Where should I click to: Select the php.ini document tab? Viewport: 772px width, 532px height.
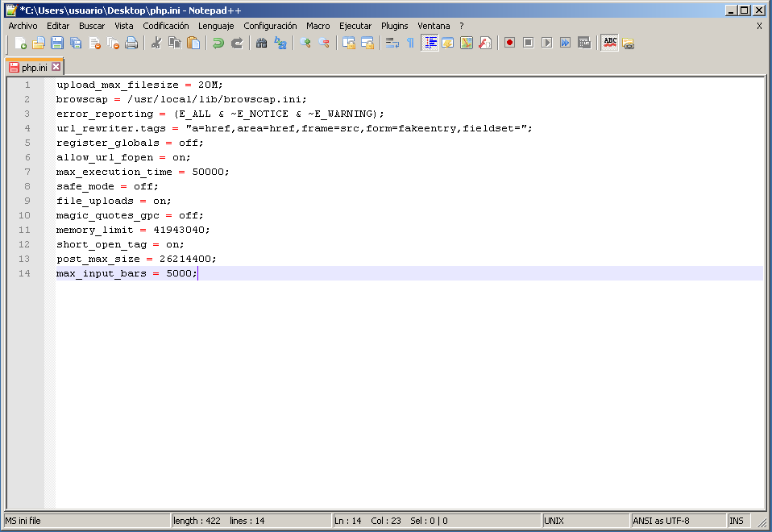[34, 67]
